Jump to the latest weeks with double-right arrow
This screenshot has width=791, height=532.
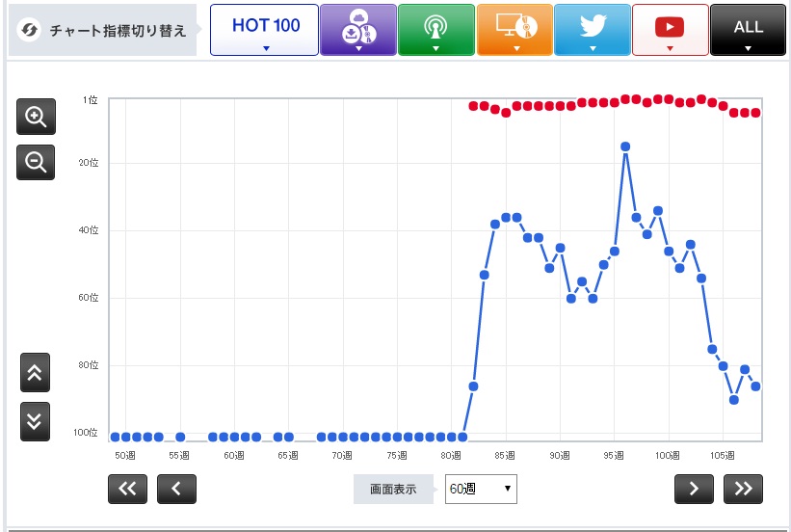pos(743,488)
